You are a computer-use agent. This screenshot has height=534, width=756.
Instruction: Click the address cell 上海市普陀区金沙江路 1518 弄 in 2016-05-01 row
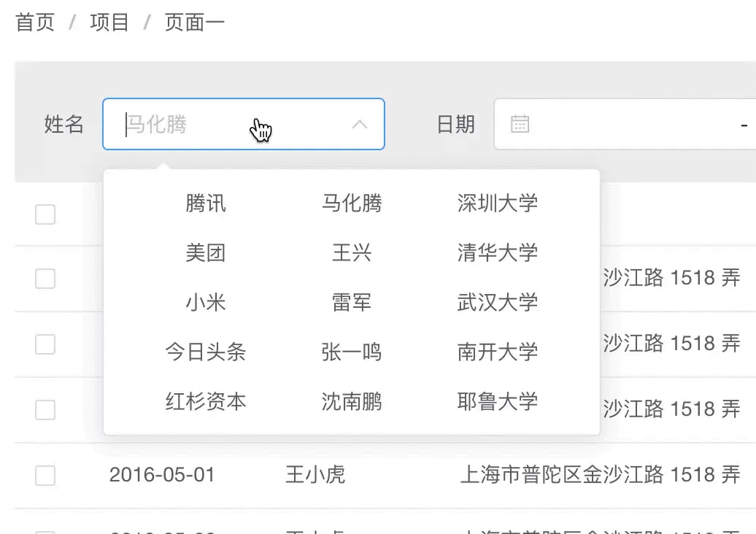point(601,475)
